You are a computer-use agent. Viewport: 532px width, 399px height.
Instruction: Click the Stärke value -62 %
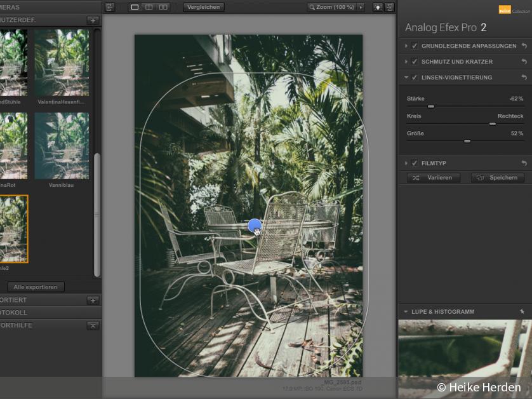click(516, 99)
